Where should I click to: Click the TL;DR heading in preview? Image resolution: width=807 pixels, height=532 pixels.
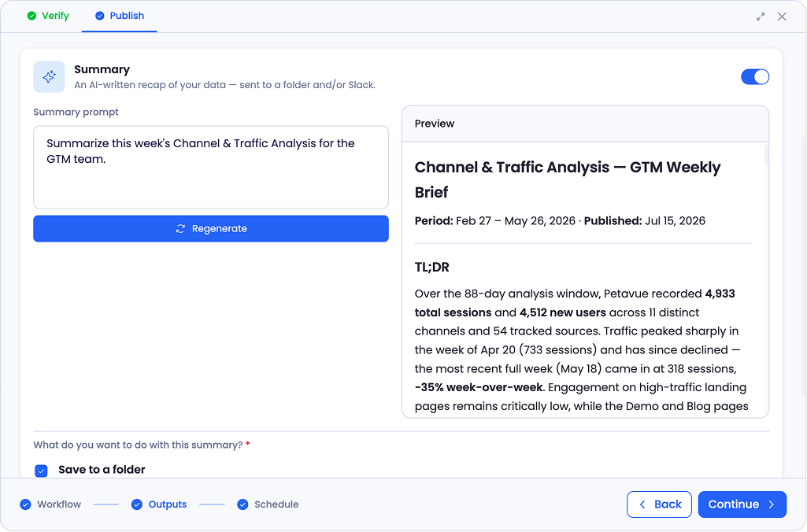[x=431, y=267]
